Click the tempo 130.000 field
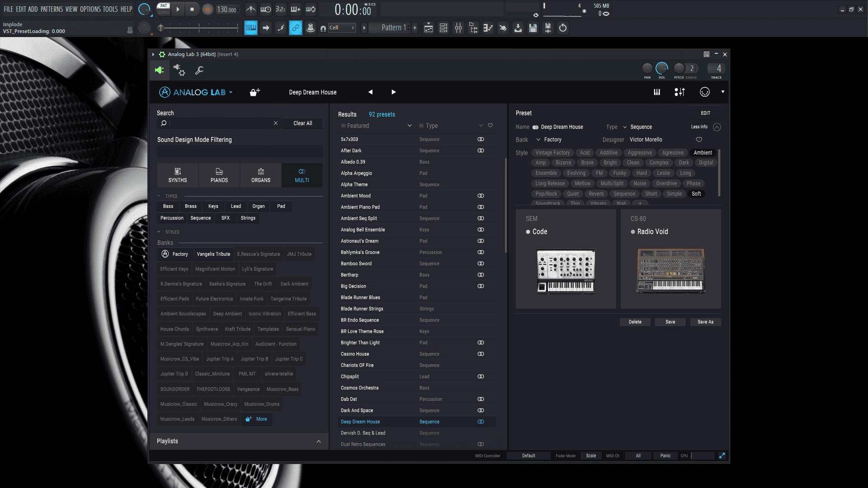 point(227,9)
